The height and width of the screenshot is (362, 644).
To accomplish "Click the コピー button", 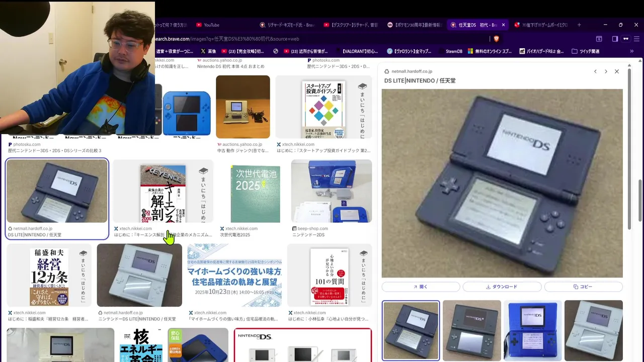I will pos(583,287).
